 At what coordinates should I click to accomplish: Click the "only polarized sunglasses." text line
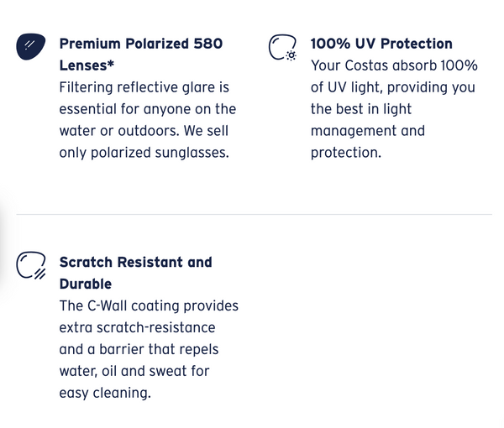click(x=143, y=153)
